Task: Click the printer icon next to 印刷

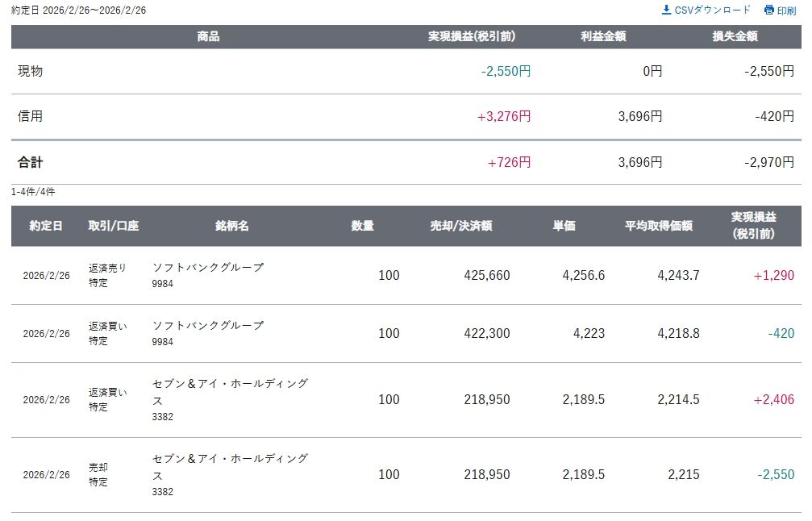Action: tap(768, 10)
